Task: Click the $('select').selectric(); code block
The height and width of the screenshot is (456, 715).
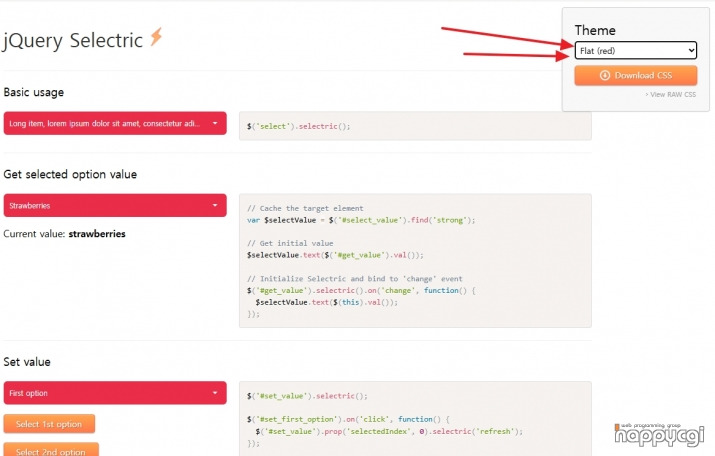Action: coord(415,126)
